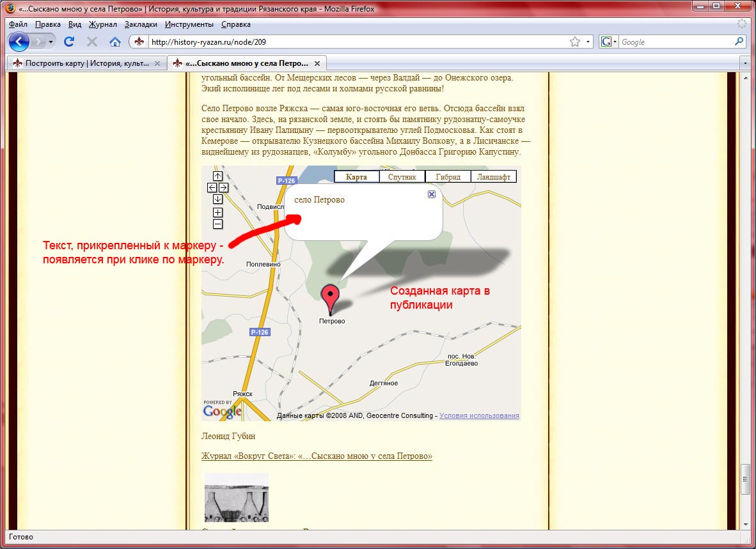756x549 pixels.
Task: Click the Поплевино label on the map
Action: click(x=264, y=265)
